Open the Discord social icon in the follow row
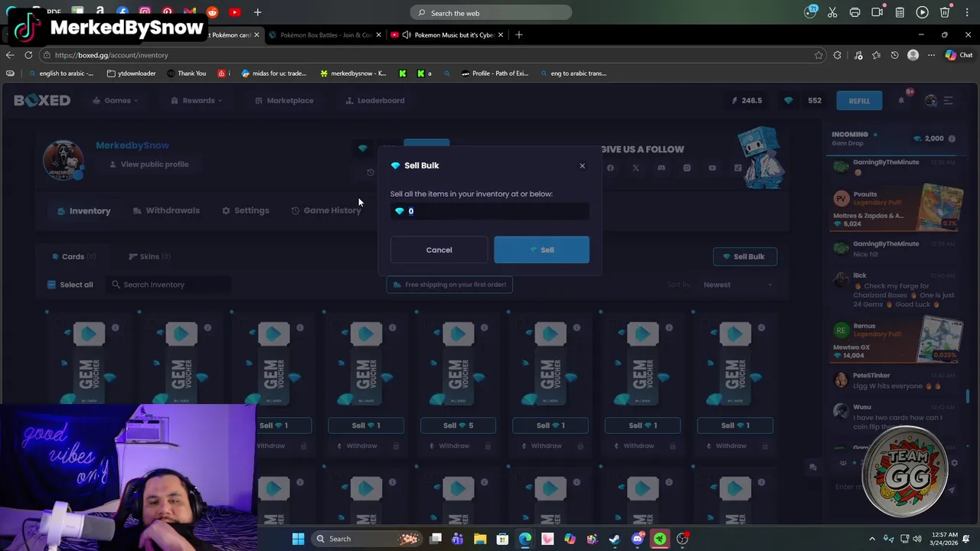This screenshot has height=551, width=980. [661, 168]
